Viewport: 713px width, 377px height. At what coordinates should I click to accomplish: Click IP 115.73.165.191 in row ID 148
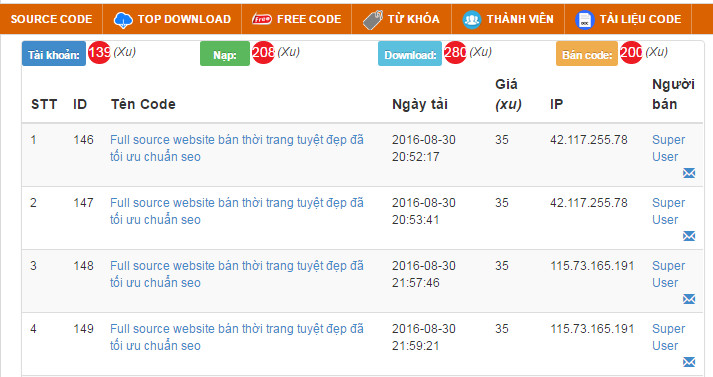point(592,266)
